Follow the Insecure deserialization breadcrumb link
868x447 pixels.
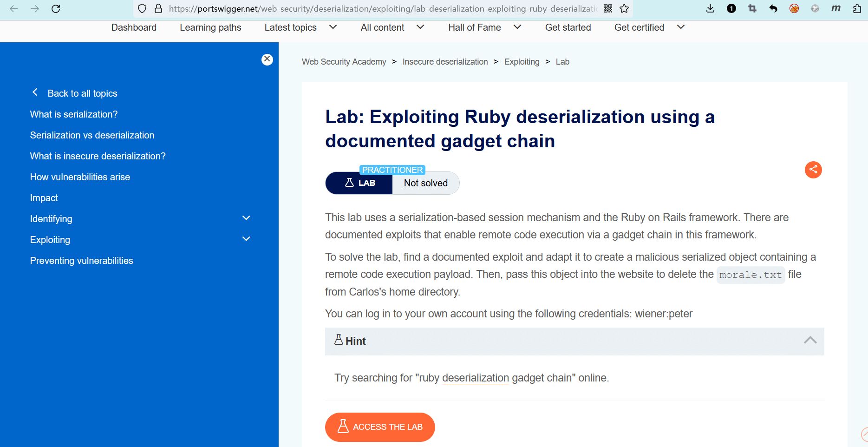click(445, 62)
